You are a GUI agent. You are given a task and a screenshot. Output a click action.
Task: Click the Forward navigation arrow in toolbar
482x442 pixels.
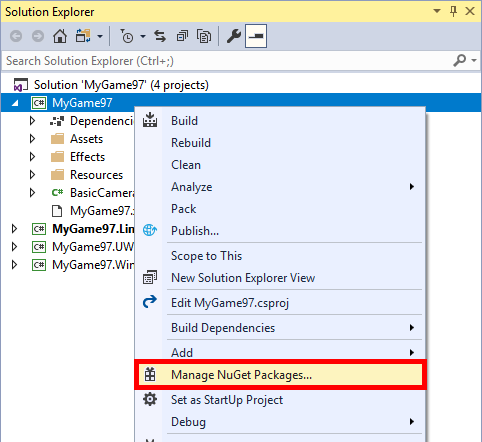pos(38,36)
